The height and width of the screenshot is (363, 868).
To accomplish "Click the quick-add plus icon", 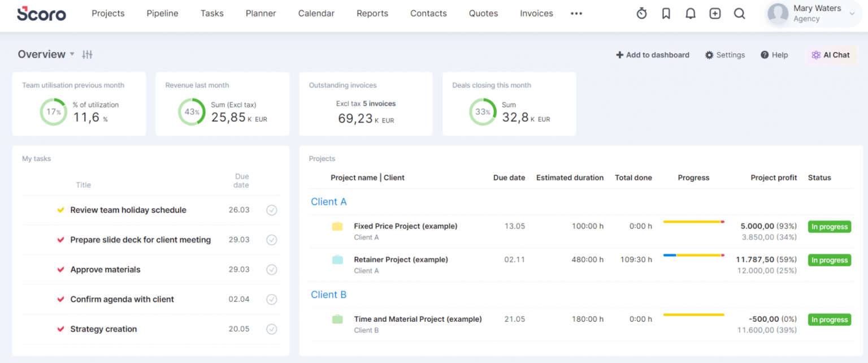I will click(715, 13).
